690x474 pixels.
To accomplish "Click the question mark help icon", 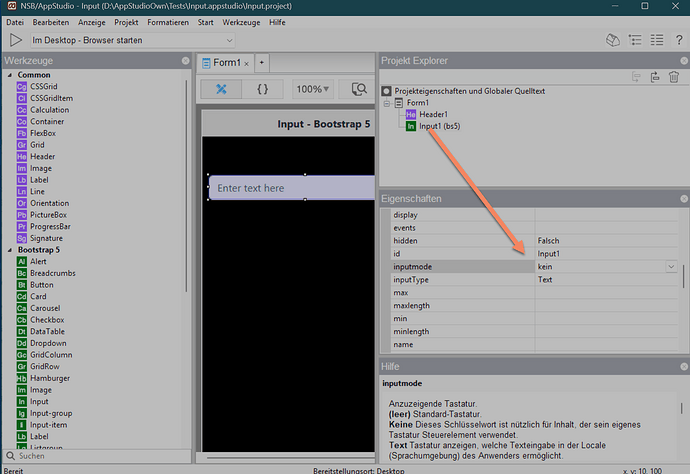I will coord(679,40).
